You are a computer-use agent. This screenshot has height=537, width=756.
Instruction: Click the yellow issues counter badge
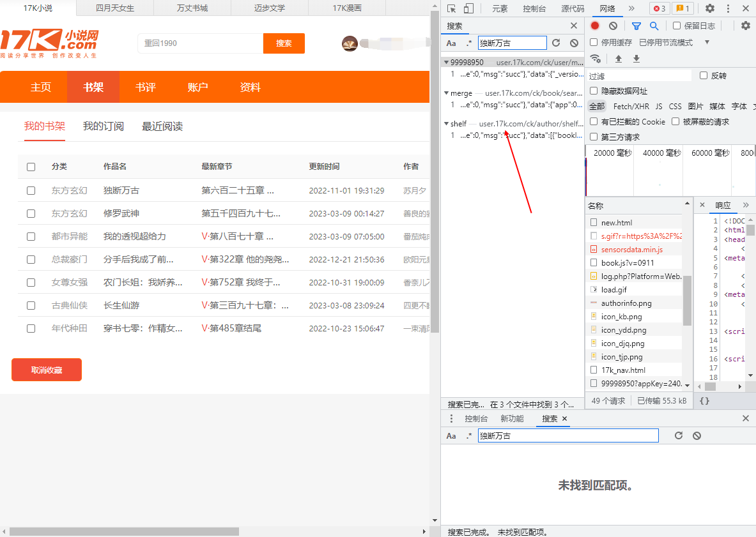[x=683, y=8]
